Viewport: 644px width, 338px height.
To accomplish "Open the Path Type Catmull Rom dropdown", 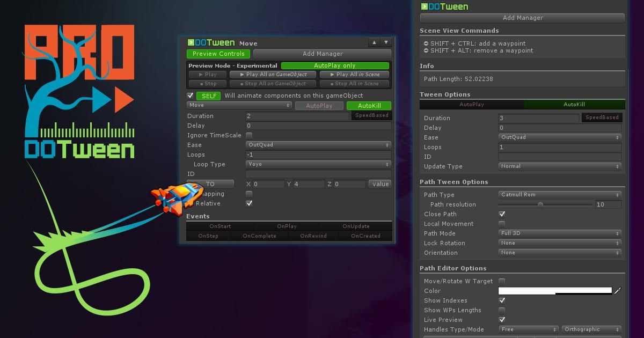I will [560, 195].
